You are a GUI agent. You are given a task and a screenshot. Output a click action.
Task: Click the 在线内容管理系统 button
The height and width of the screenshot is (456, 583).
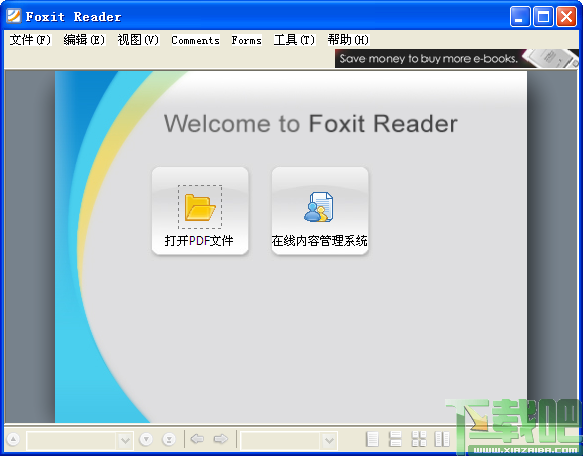(x=320, y=211)
